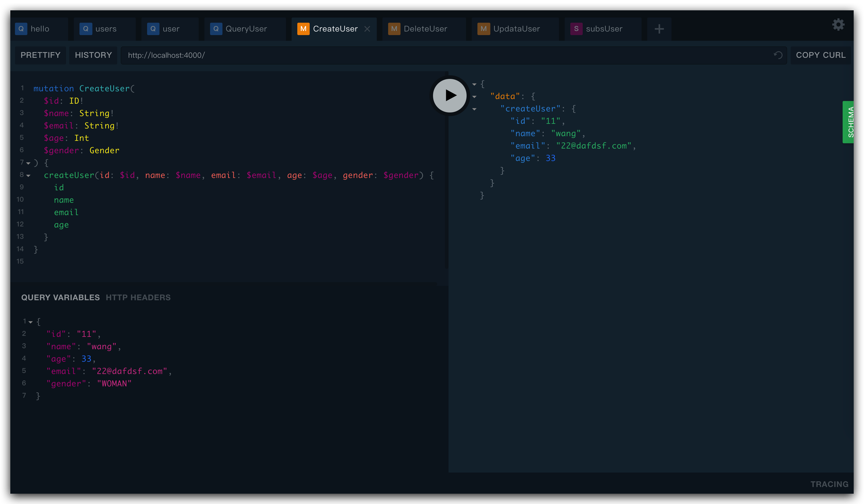Click the PRETTIFY button
Viewport: 864px width, 504px height.
41,55
